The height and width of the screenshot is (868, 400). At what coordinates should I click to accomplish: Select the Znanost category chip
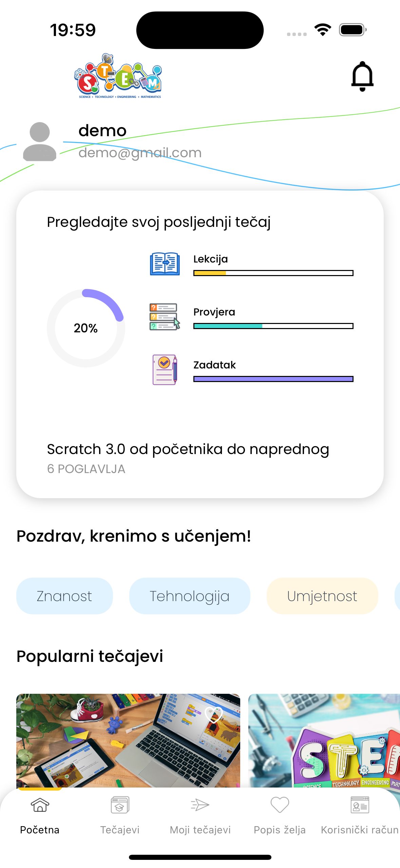[x=64, y=596]
